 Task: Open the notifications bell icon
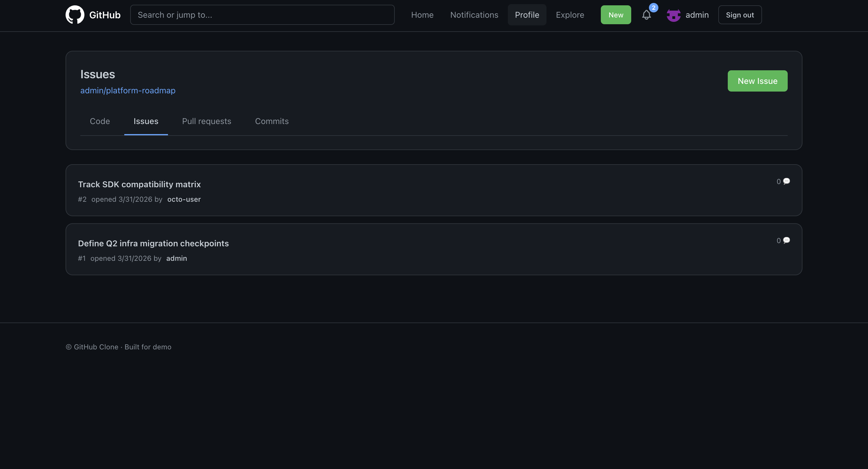point(646,15)
